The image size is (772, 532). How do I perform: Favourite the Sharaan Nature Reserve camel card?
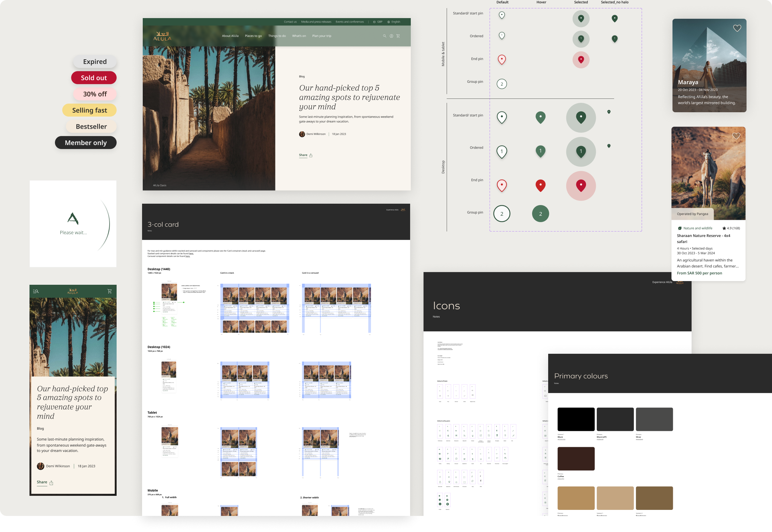pos(736,136)
